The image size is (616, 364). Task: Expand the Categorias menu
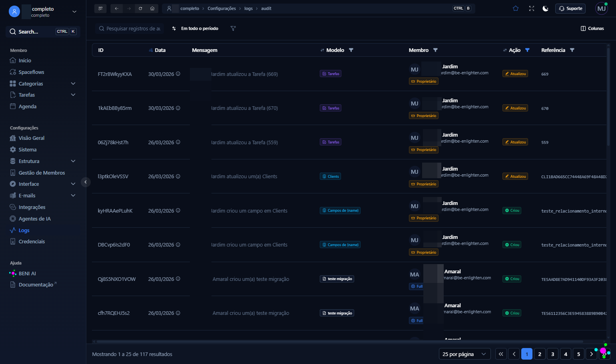point(73,84)
